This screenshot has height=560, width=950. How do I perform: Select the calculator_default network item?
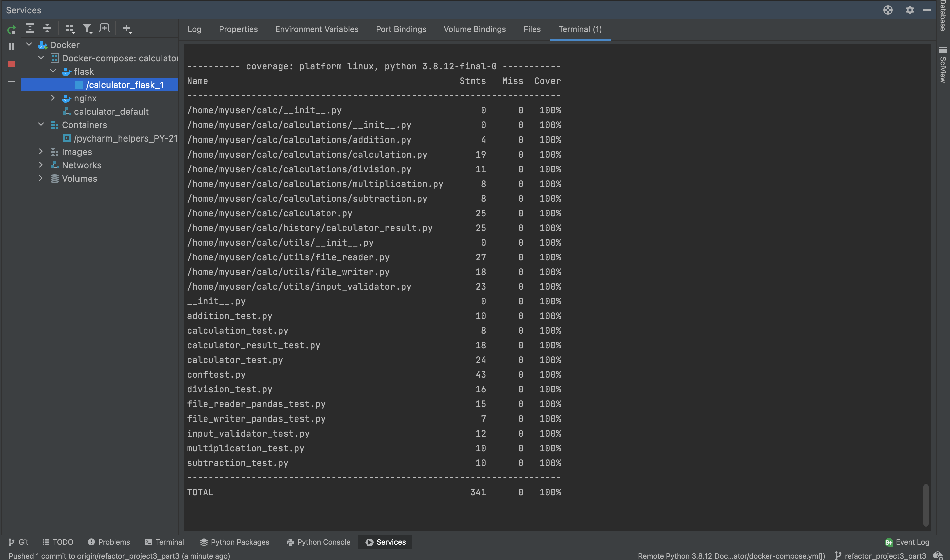pos(111,112)
